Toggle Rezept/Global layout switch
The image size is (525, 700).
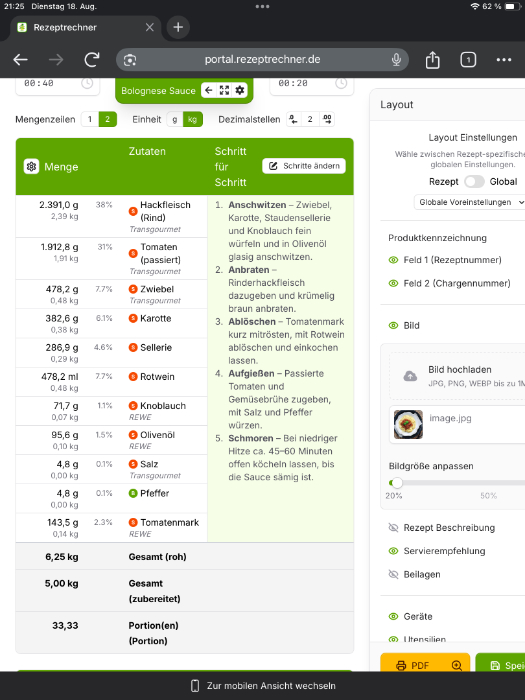pyautogui.click(x=474, y=181)
